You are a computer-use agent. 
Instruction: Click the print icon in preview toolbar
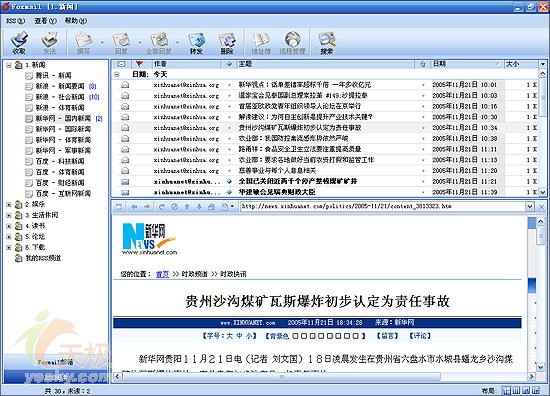[212, 207]
